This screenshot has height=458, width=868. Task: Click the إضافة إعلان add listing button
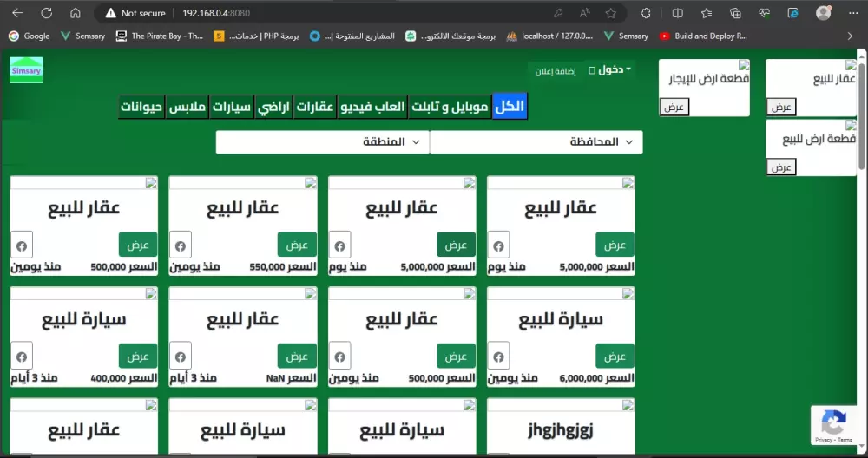[x=556, y=71]
